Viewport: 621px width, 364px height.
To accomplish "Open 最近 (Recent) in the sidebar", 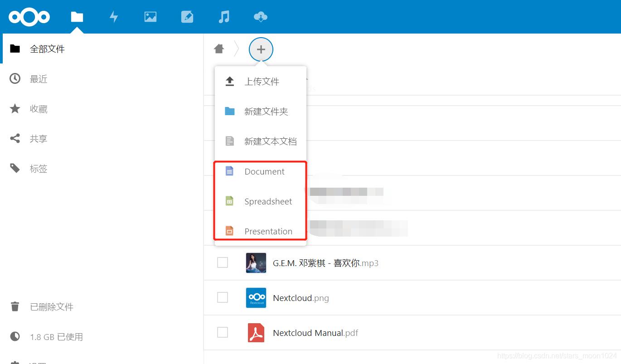I will (39, 78).
